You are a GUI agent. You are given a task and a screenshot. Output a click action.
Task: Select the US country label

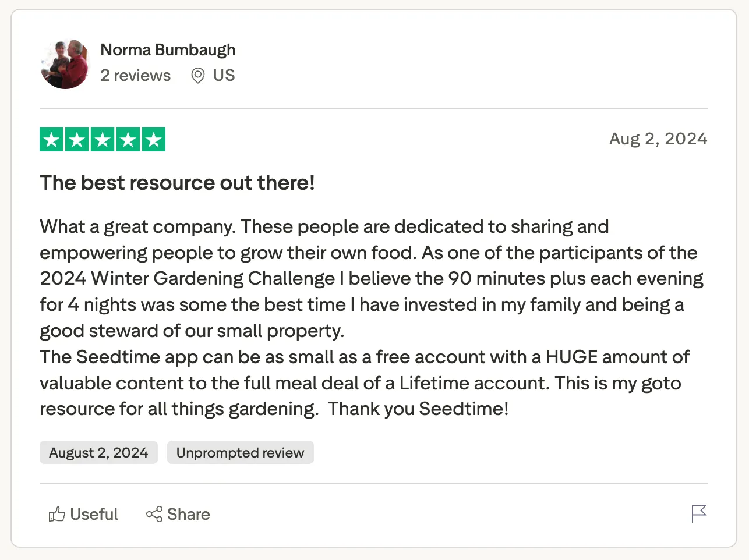(224, 76)
